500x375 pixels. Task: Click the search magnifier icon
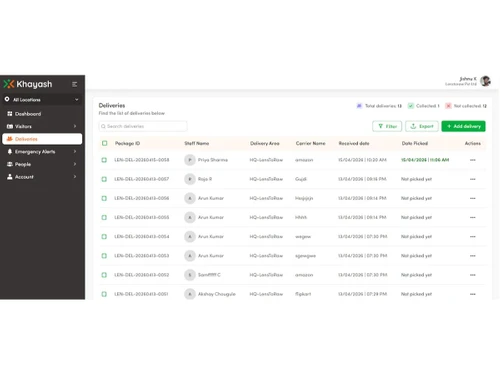coord(103,126)
